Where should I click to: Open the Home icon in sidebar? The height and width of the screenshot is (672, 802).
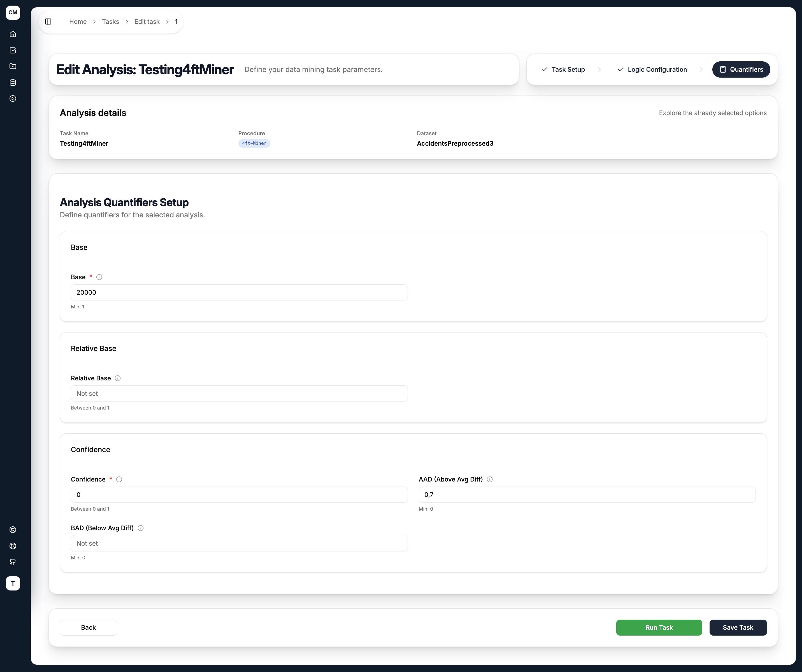coord(13,34)
